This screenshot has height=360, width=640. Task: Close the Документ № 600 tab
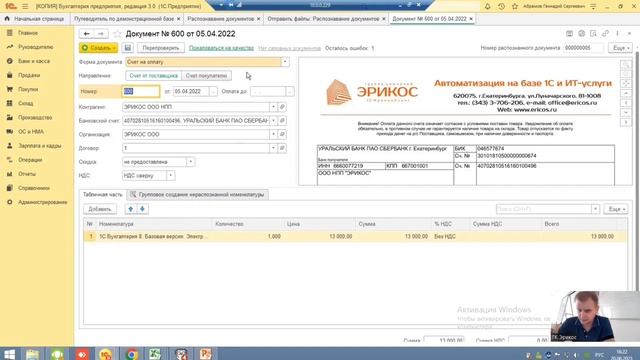pos(471,19)
